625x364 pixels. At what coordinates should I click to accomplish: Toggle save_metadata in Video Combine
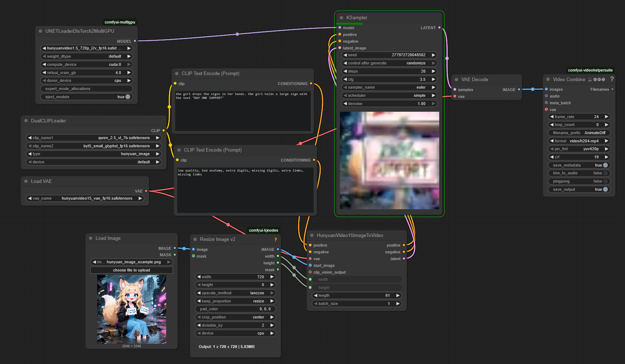point(579,165)
